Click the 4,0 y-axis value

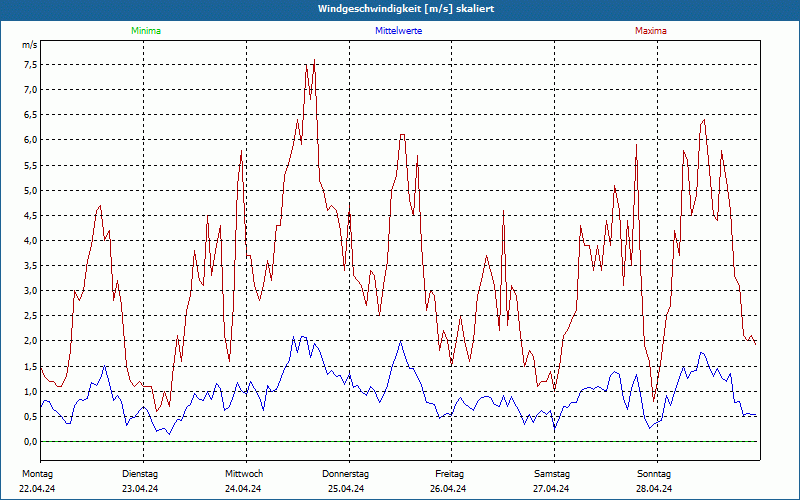coord(30,240)
